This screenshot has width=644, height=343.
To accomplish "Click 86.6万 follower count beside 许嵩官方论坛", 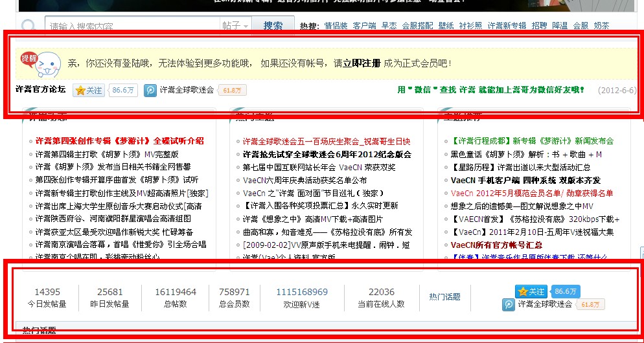I will click(123, 90).
